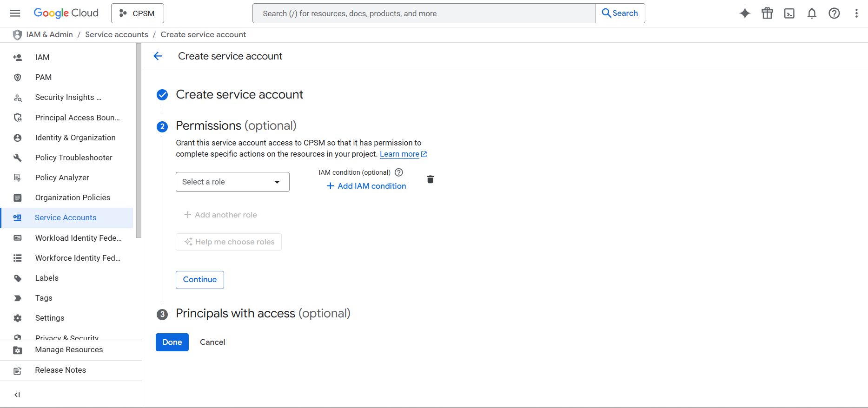868x408 pixels.
Task: Open the notifications bell
Action: 812,13
